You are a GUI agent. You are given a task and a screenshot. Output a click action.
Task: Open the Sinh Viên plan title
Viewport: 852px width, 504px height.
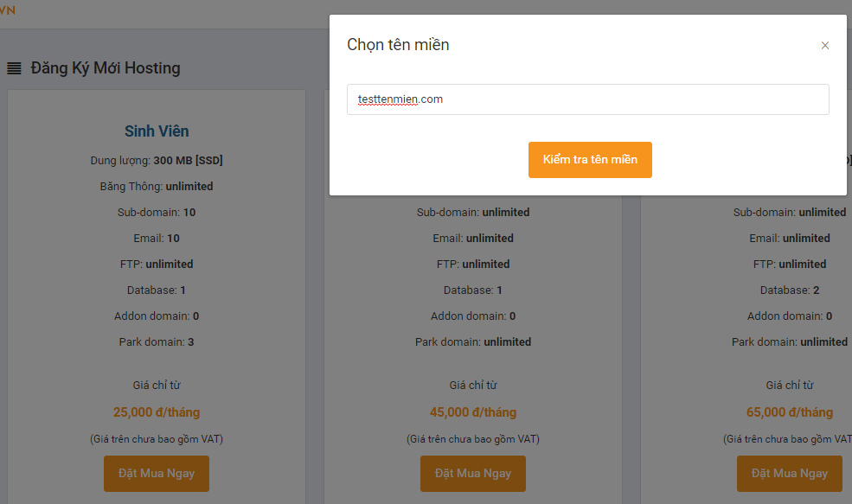coord(157,131)
